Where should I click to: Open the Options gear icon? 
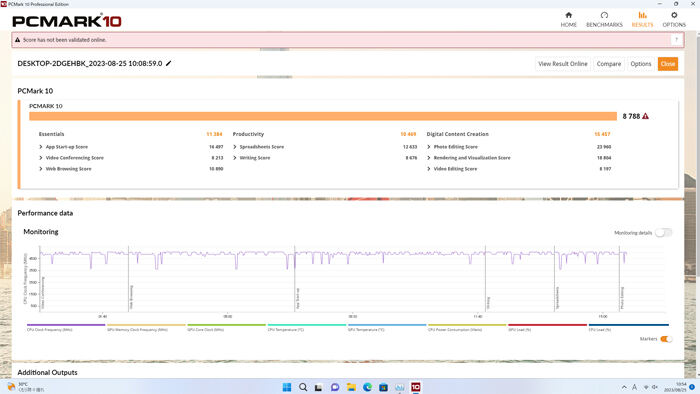pyautogui.click(x=674, y=16)
